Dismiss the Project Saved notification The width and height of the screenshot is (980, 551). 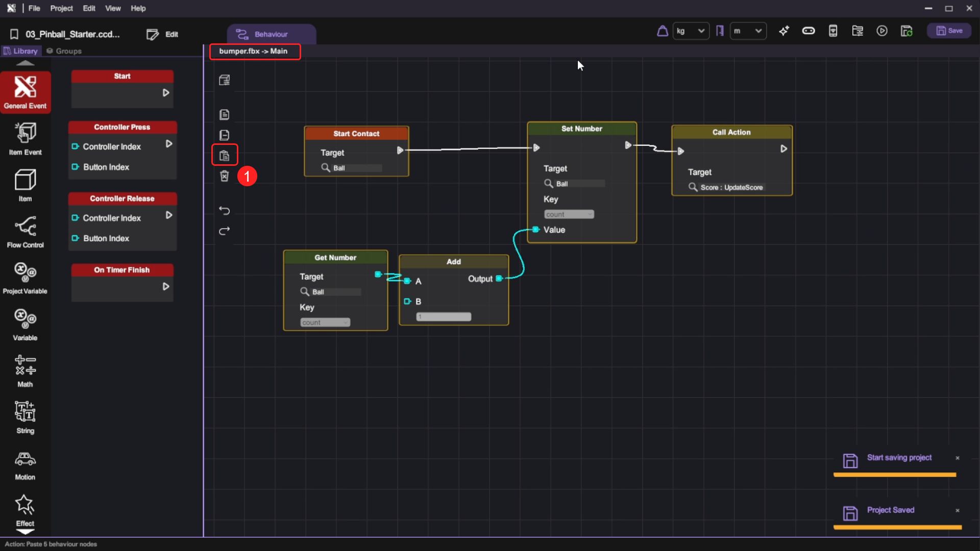958,511
